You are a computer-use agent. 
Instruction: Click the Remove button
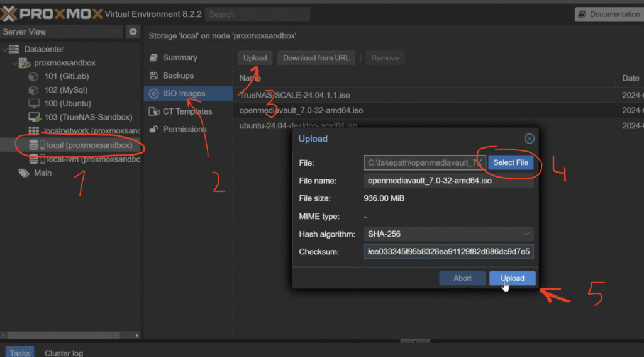tap(385, 58)
